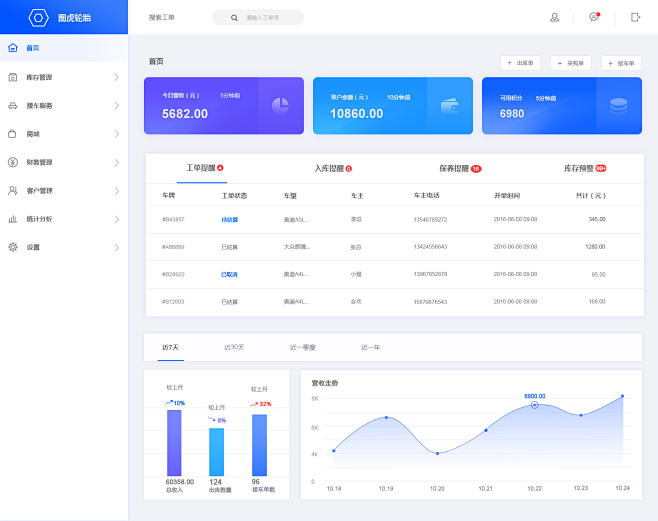Select the 6800.00 data point on chart

coord(534,405)
